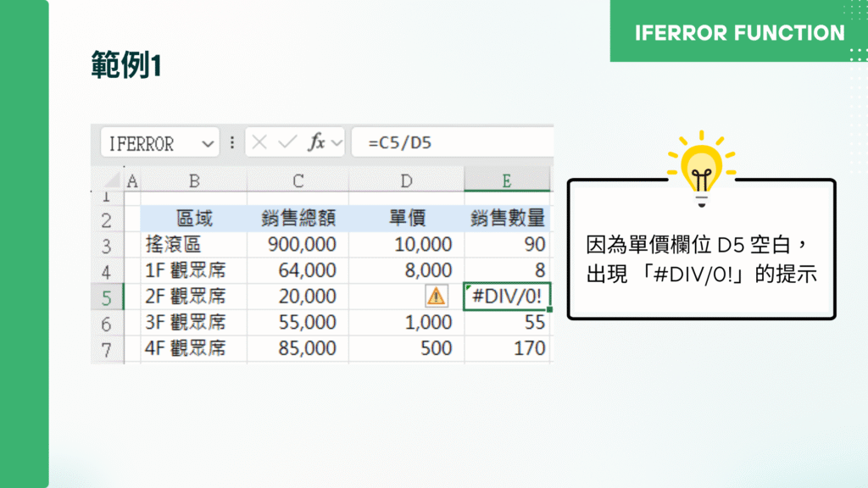This screenshot has height=488, width=868.
Task: Expand the IFERROR name box dropdown
Action: point(208,144)
